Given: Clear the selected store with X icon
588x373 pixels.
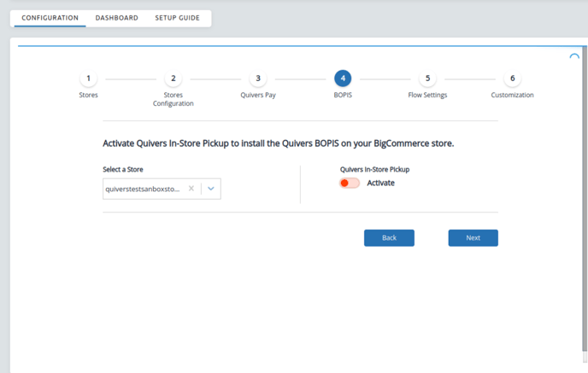Looking at the screenshot, I should [191, 189].
